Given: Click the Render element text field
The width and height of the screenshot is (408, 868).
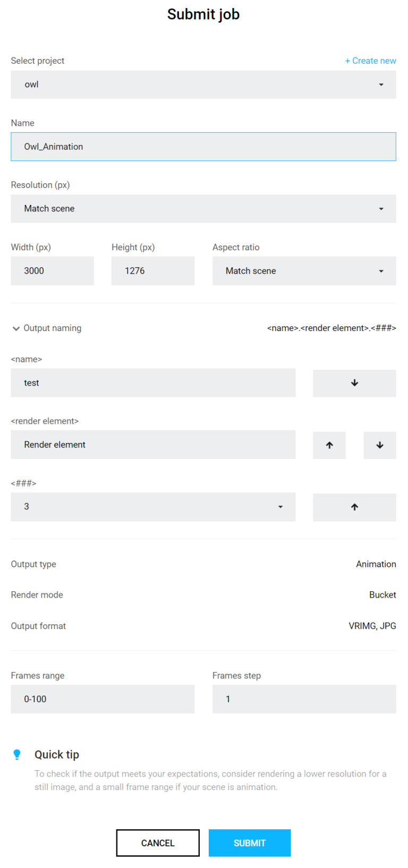Looking at the screenshot, I should [153, 445].
